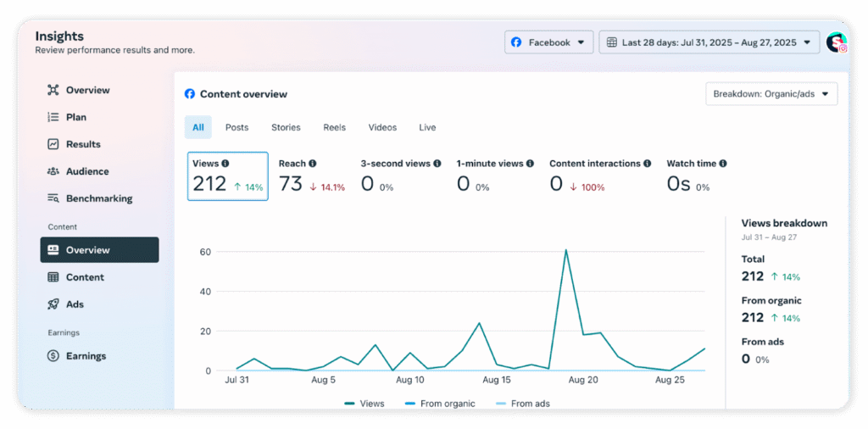Click the Earnings dollar icon
The image size is (868, 429).
tap(53, 356)
